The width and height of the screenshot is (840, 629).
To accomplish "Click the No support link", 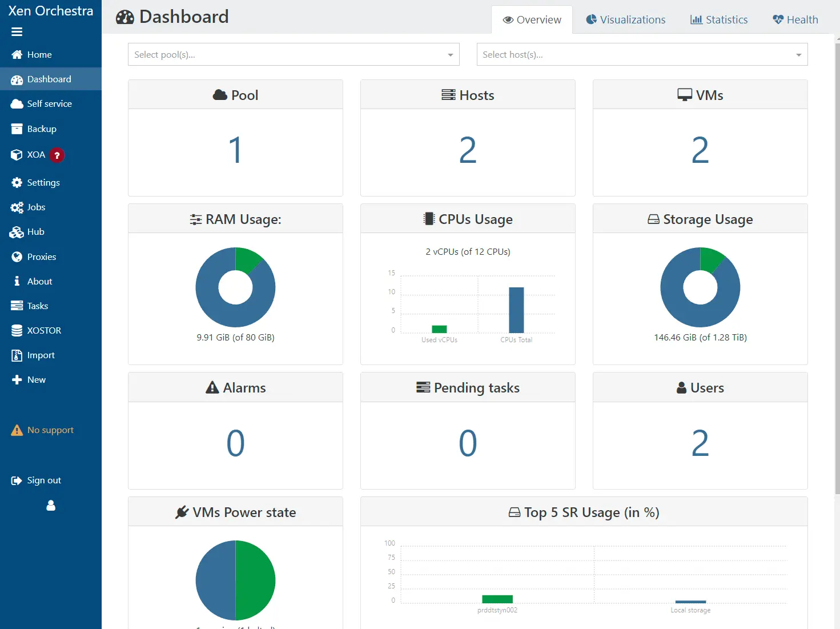I will point(50,430).
